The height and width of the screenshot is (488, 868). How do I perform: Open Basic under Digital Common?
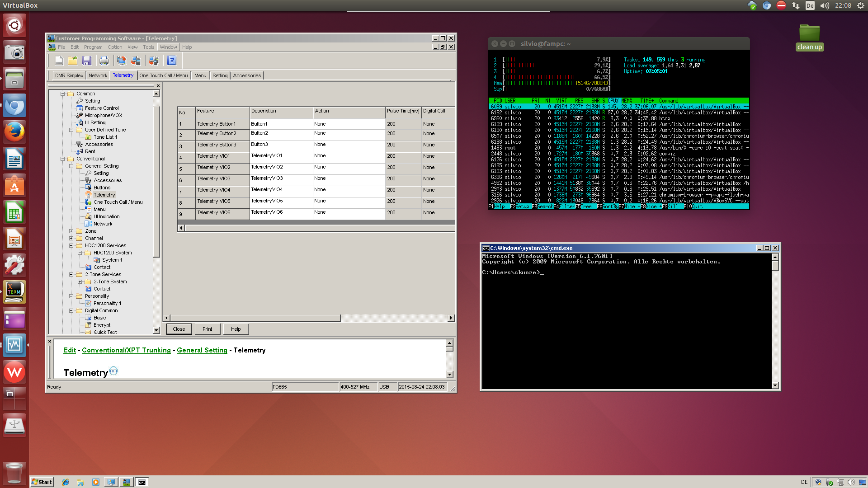click(x=99, y=318)
